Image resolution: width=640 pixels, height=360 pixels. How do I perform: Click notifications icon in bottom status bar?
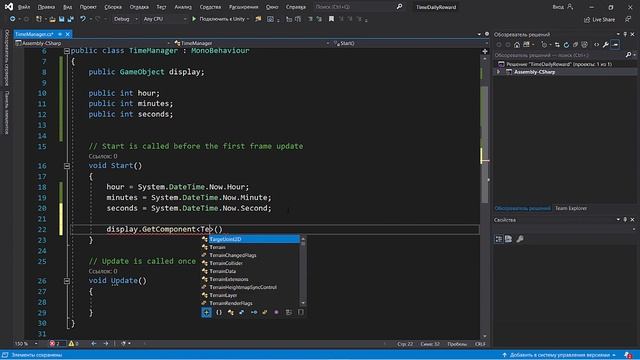coord(628,356)
